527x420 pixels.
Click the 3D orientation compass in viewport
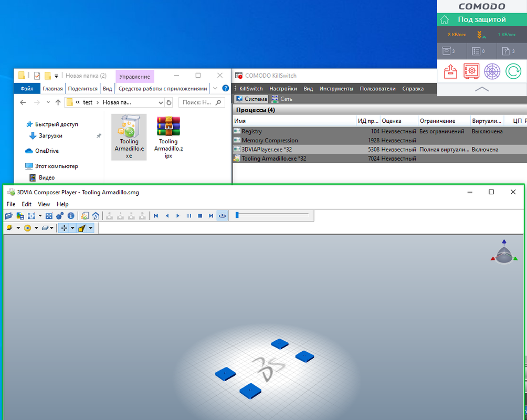(504, 252)
